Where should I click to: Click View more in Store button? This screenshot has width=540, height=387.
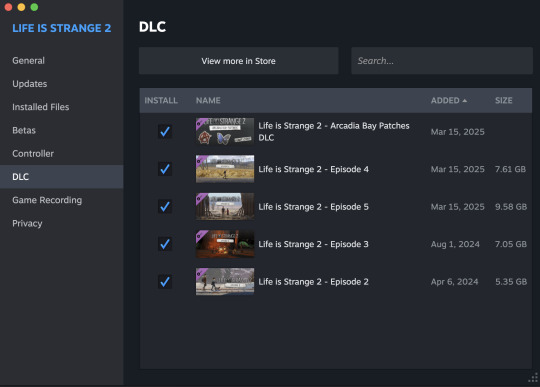(239, 61)
